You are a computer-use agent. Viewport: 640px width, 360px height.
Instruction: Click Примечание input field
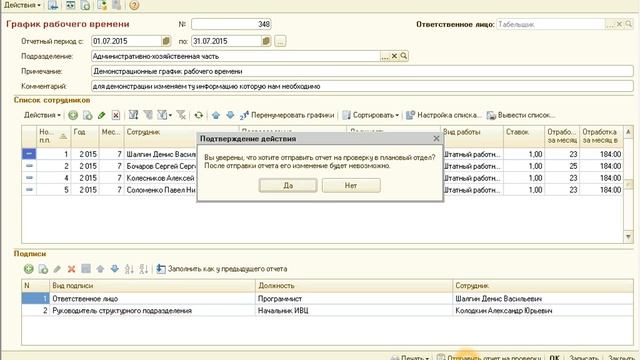point(362,71)
